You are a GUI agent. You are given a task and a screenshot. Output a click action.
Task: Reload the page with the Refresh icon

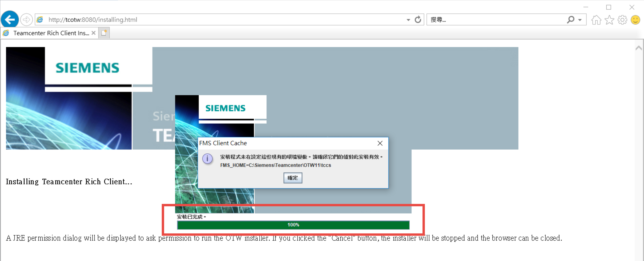pos(418,20)
